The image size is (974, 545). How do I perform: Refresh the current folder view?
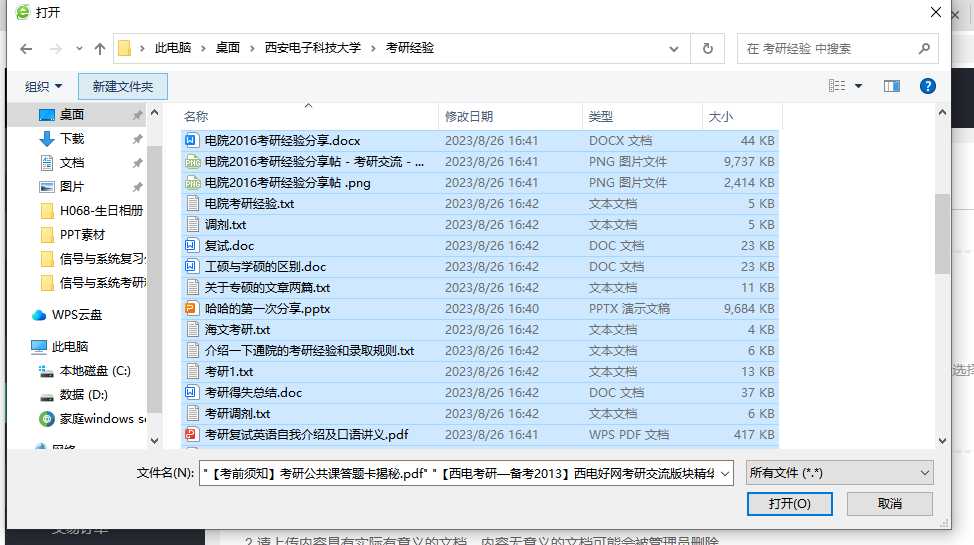(x=708, y=48)
